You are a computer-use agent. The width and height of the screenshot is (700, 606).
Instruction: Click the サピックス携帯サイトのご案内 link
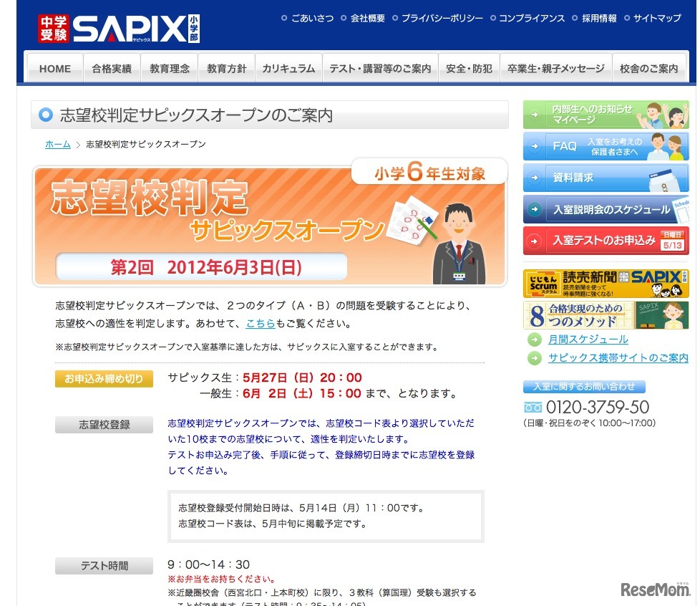[x=618, y=358]
